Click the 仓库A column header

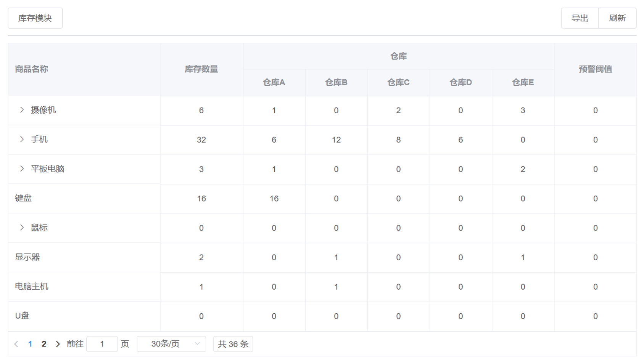(x=274, y=83)
